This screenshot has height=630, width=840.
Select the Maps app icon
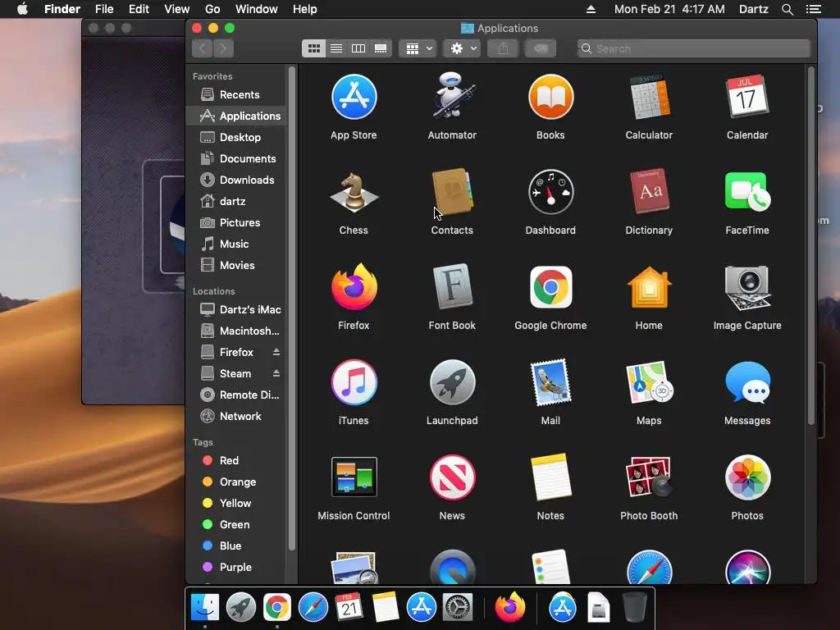(649, 382)
